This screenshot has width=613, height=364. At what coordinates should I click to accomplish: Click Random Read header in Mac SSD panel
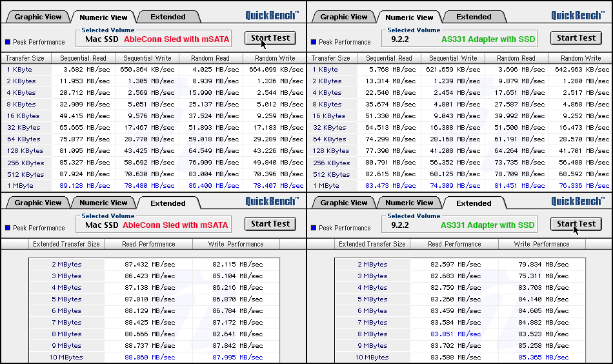(x=210, y=58)
